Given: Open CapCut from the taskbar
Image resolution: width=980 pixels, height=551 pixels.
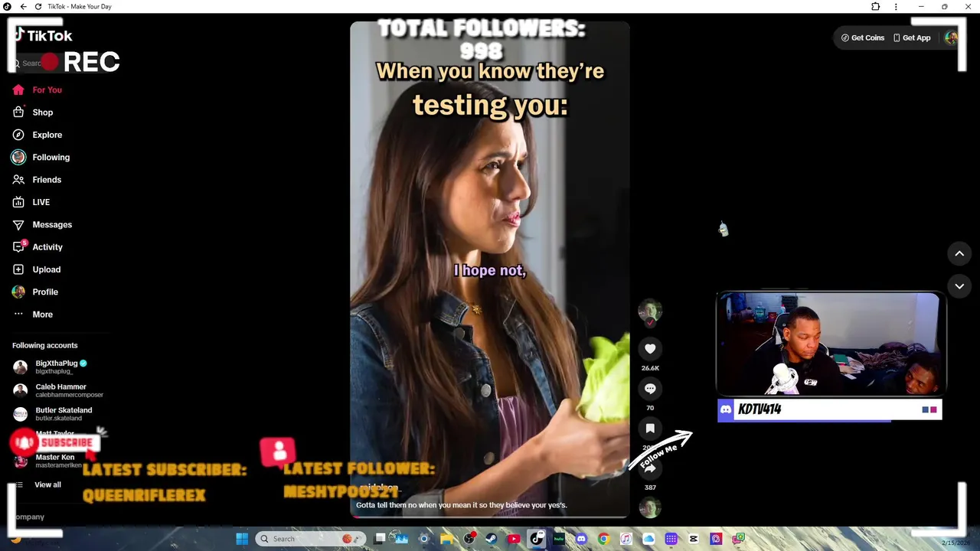Looking at the screenshot, I should pyautogui.click(x=693, y=539).
